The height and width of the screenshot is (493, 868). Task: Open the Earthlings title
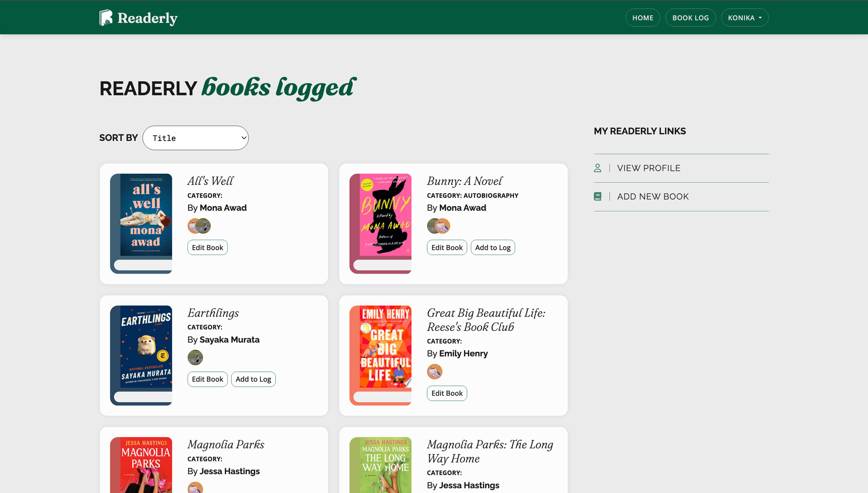click(x=213, y=313)
